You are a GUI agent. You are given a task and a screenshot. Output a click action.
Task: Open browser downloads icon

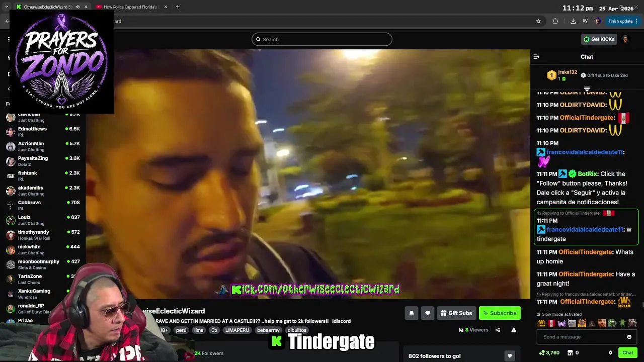pos(573,21)
